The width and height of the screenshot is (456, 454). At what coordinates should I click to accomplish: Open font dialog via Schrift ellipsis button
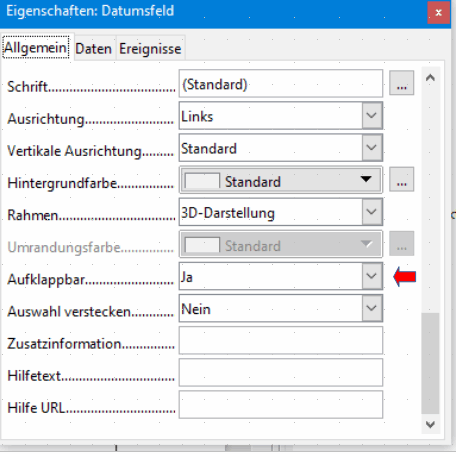(x=402, y=83)
